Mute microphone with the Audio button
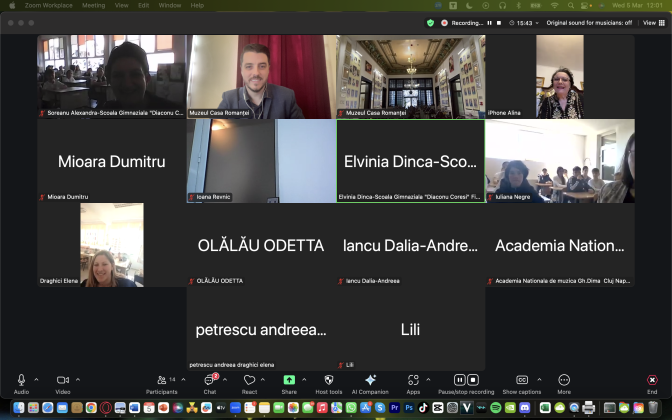 21,381
